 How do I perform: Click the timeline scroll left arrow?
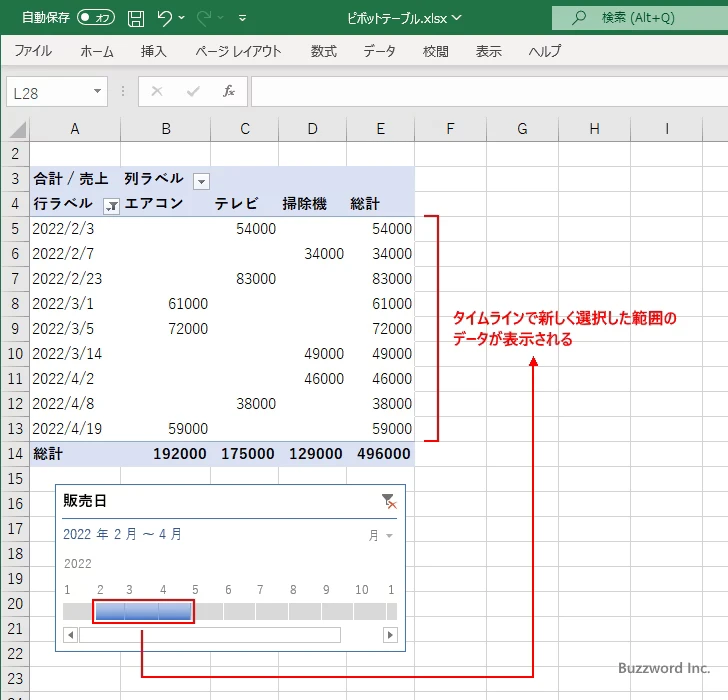click(x=71, y=635)
